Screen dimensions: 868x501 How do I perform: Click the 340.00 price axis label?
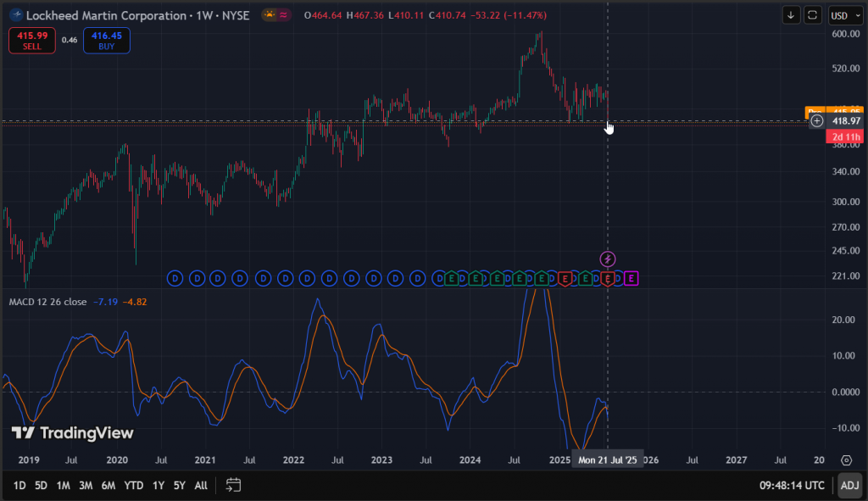846,171
